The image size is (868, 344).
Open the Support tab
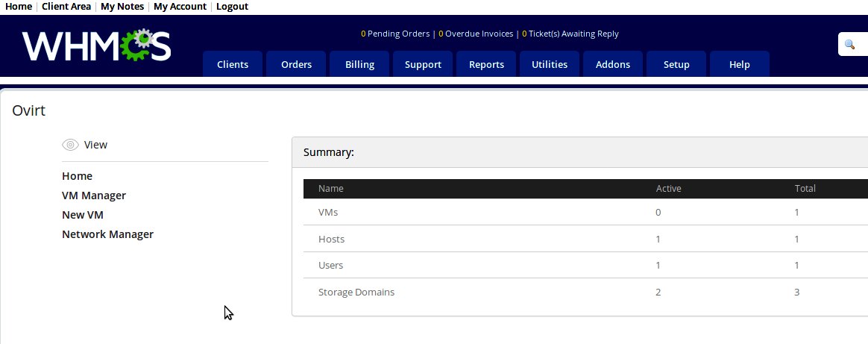click(x=423, y=64)
